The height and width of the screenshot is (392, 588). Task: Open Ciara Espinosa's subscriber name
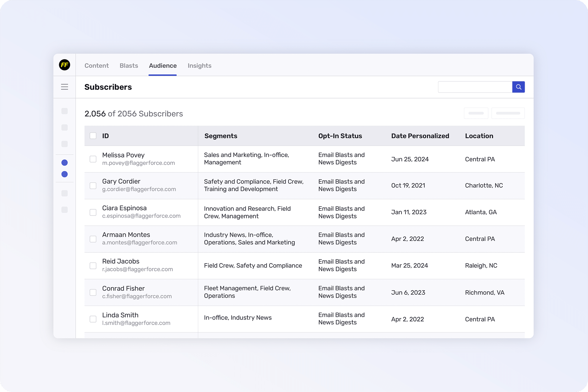coord(124,208)
